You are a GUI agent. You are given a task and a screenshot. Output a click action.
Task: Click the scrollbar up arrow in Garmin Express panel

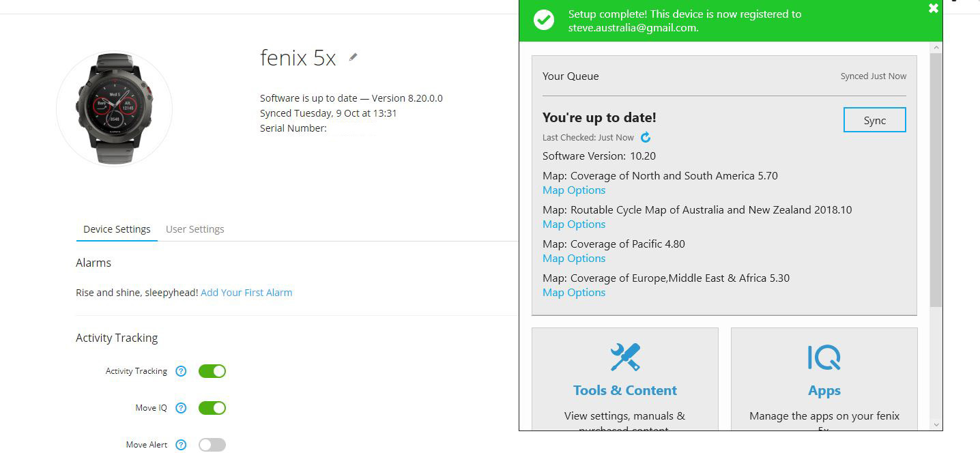coord(936,47)
